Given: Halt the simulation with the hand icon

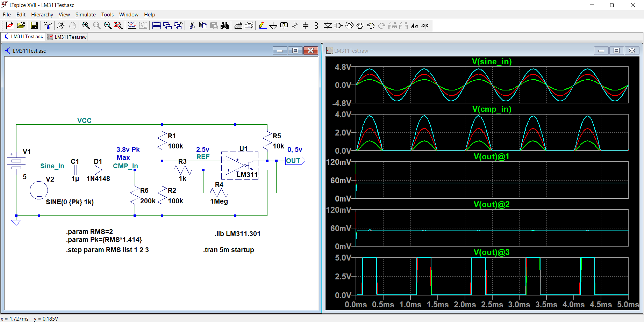Looking at the screenshot, I should tap(72, 25).
